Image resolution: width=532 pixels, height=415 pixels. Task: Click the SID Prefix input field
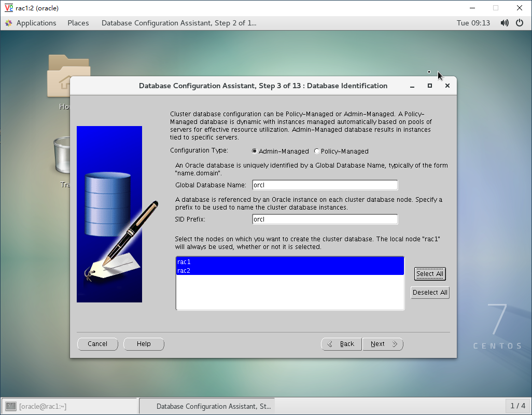tap(325, 219)
